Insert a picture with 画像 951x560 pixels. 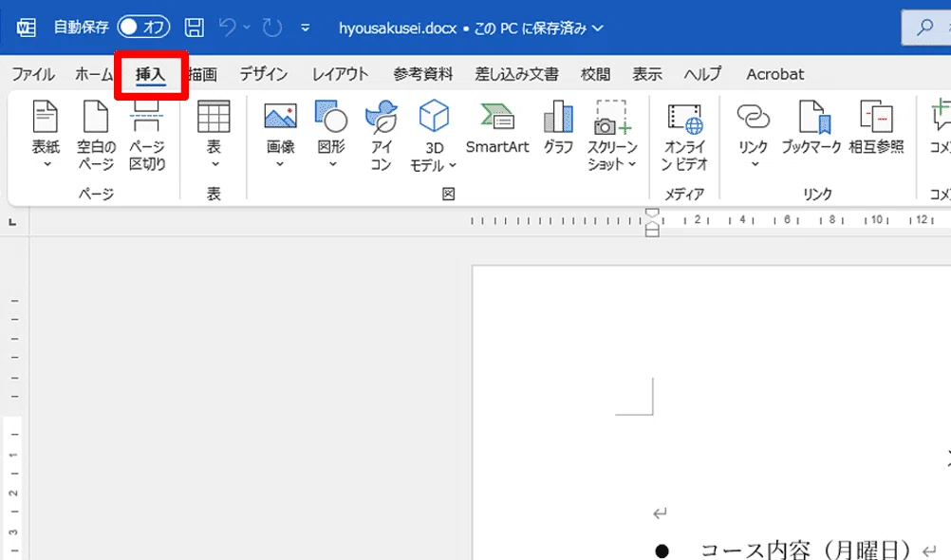point(280,127)
